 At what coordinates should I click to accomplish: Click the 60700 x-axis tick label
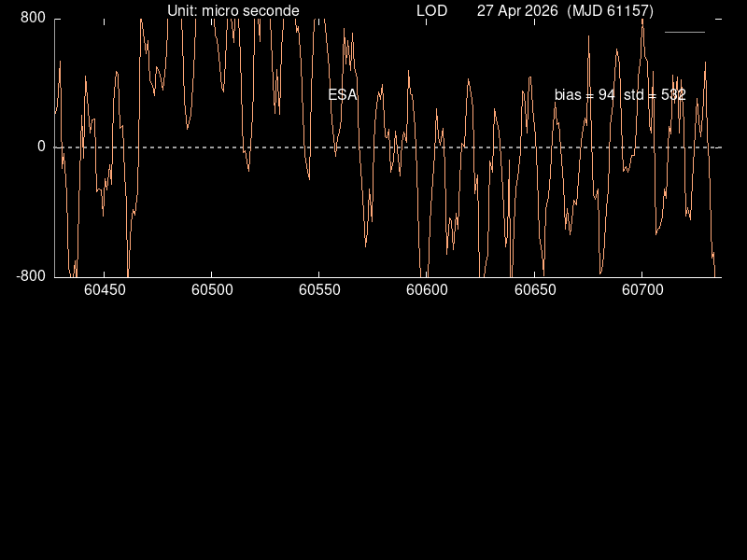(642, 290)
